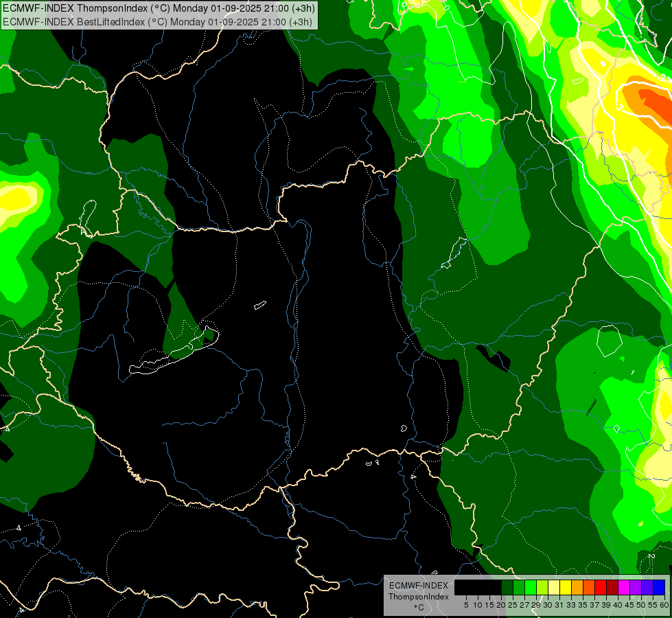Click 'ThompsonIndex' label in the legend box

[x=419, y=597]
